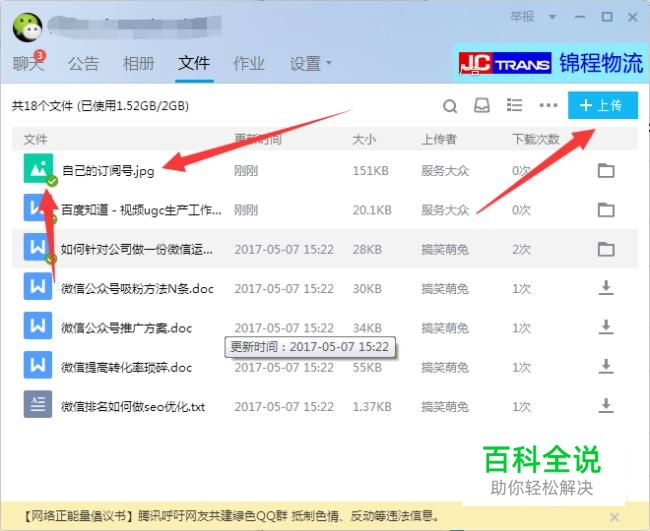
Task: Click image icon of 自己的订阅号.jpg
Action: click(x=38, y=168)
